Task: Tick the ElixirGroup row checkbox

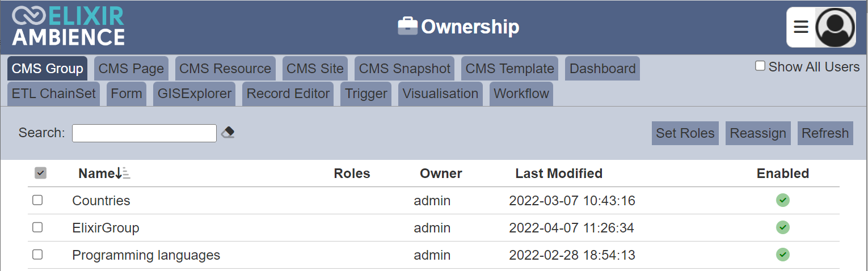Action: (x=37, y=227)
